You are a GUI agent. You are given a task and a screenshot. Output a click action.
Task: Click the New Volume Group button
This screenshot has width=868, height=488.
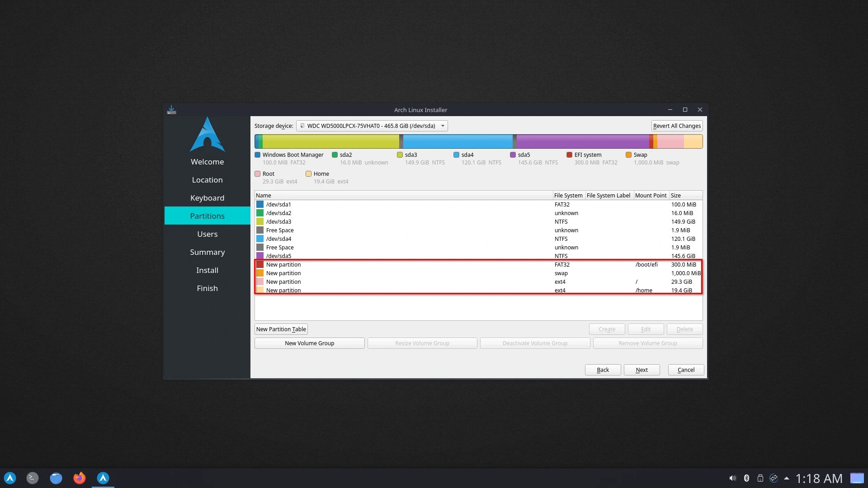tap(309, 343)
